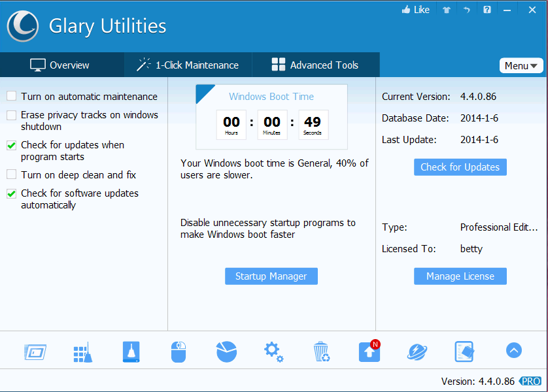The image size is (548, 392).
Task: Enable Turn on deep clean and fix
Action: coord(12,174)
